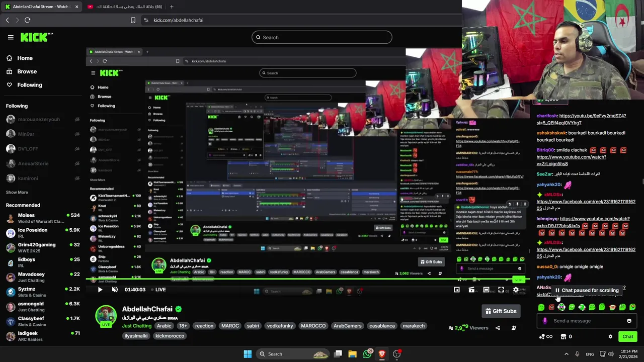Open the emoji picker smiley in chat input

[x=629, y=321]
